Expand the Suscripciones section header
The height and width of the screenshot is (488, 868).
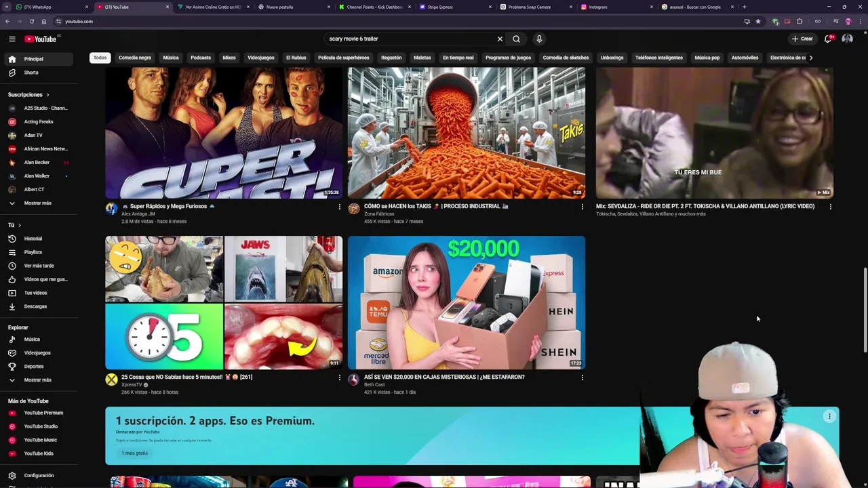(28, 94)
